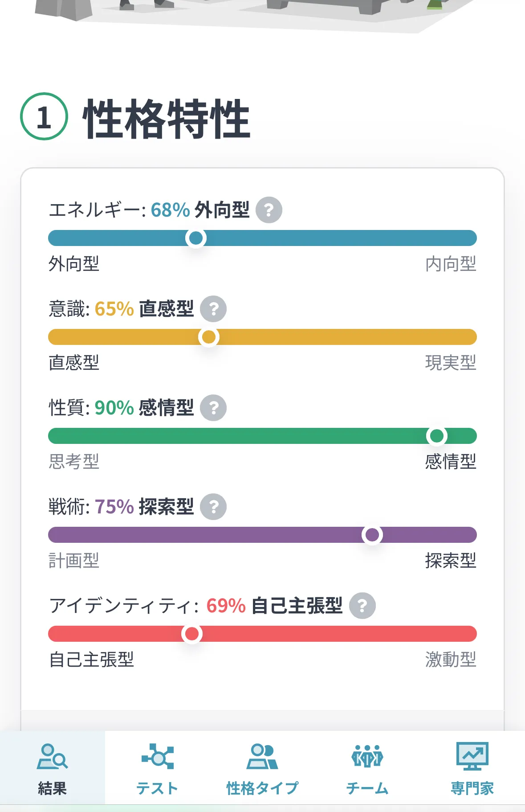Go to the チーム tab
This screenshot has width=525, height=812.
pos(367,788)
